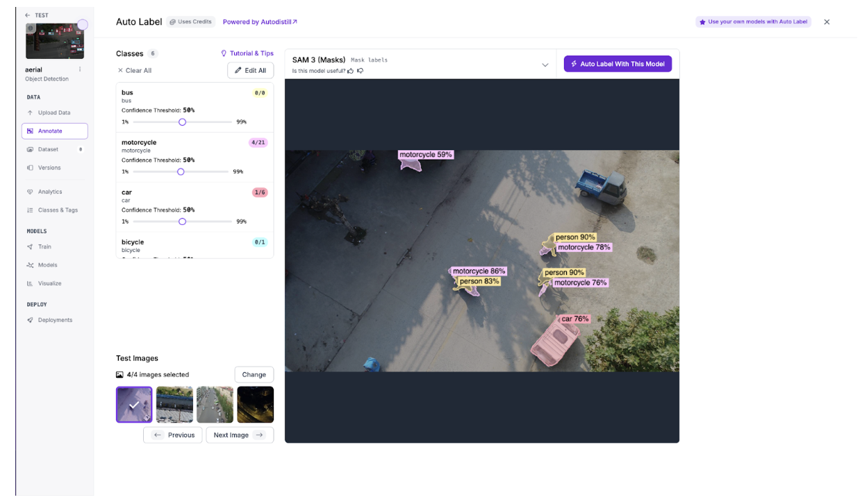The width and height of the screenshot is (860, 504).
Task: Click Edit All classes button
Action: tap(250, 71)
